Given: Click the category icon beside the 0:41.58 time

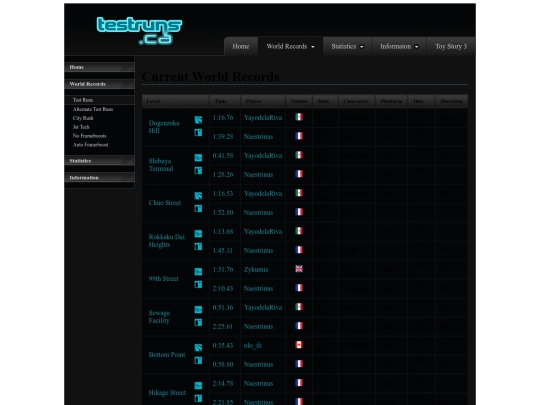Looking at the screenshot, I should pos(198,158).
